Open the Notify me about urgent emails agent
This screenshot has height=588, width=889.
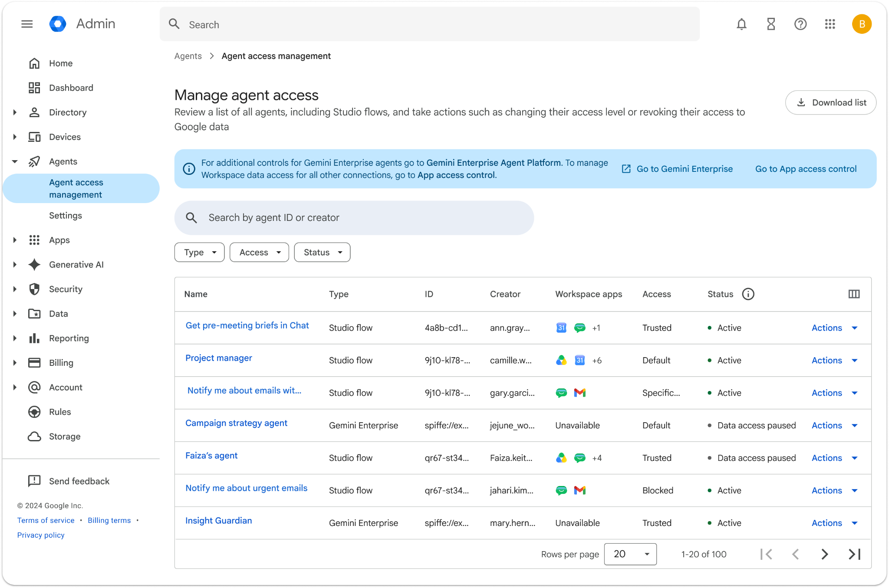pyautogui.click(x=246, y=488)
